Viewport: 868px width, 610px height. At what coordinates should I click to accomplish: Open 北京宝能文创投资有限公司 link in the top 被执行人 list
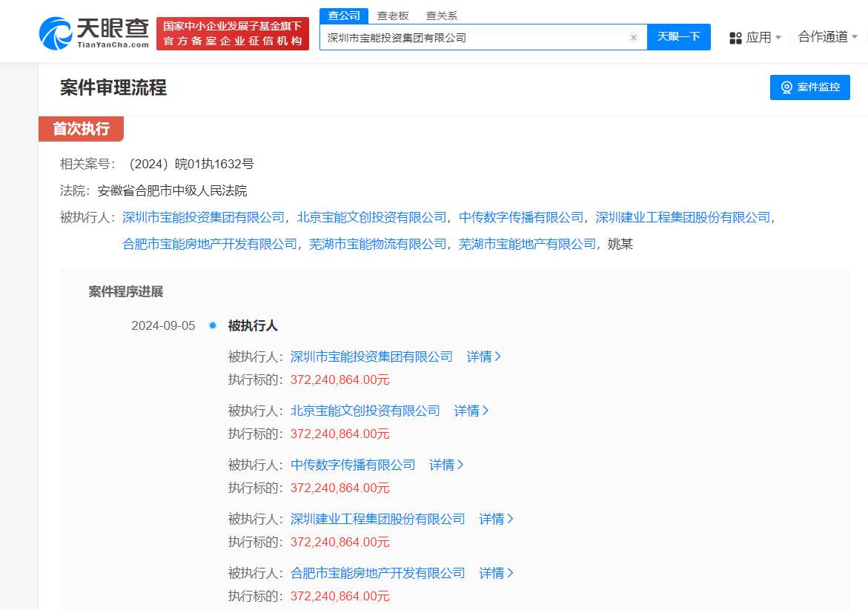tap(371, 218)
